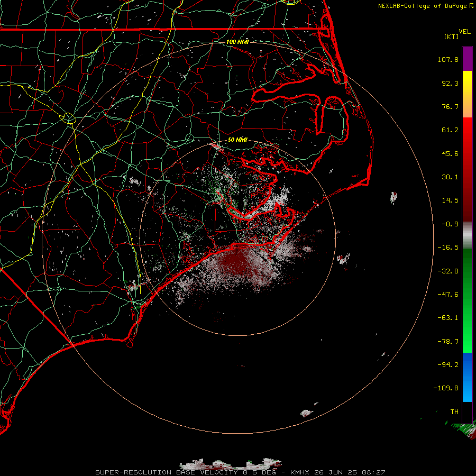Click the 61.2 scale label

coord(450,130)
